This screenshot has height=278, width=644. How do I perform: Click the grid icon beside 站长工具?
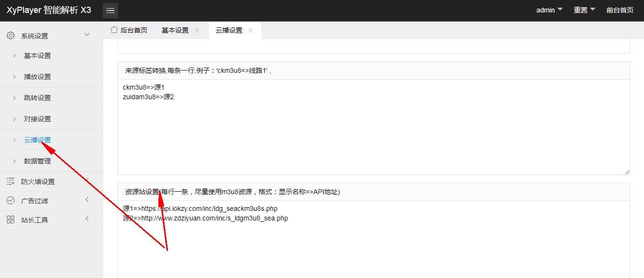coord(11,220)
